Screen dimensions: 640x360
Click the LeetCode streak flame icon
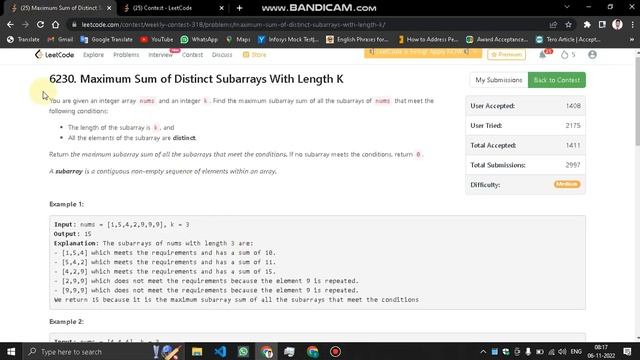point(564,55)
